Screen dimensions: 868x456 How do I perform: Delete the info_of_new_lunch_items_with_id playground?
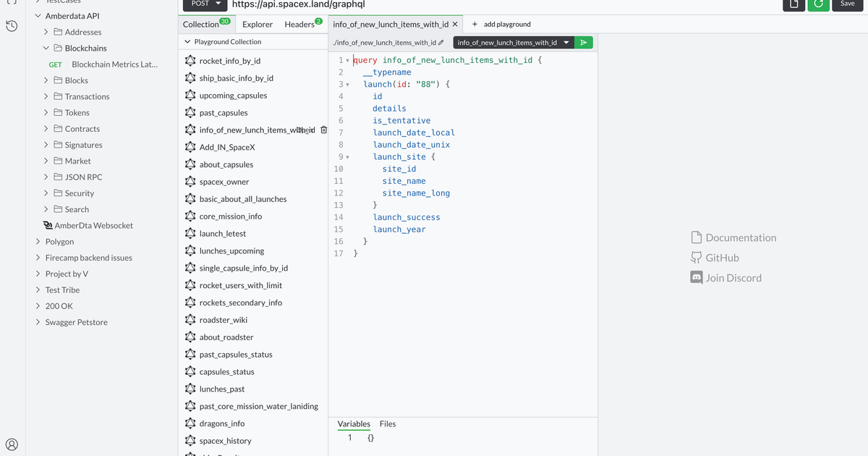(323, 130)
